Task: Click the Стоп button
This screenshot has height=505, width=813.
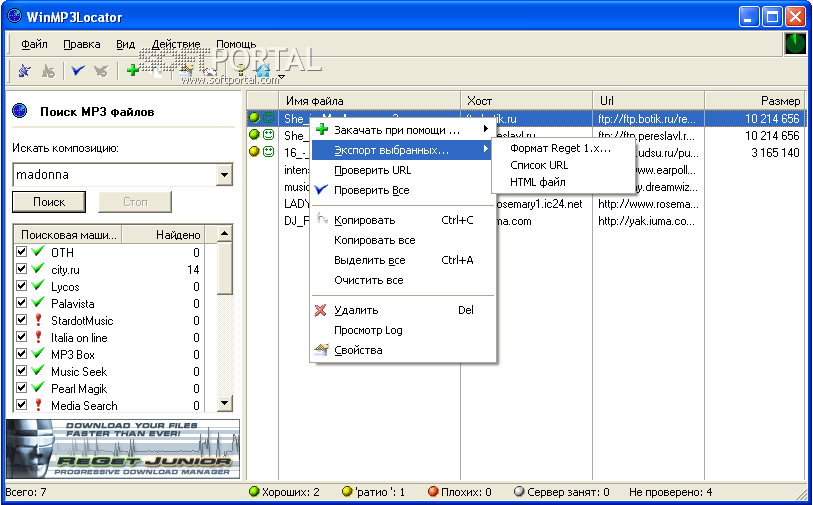Action: click(x=135, y=202)
